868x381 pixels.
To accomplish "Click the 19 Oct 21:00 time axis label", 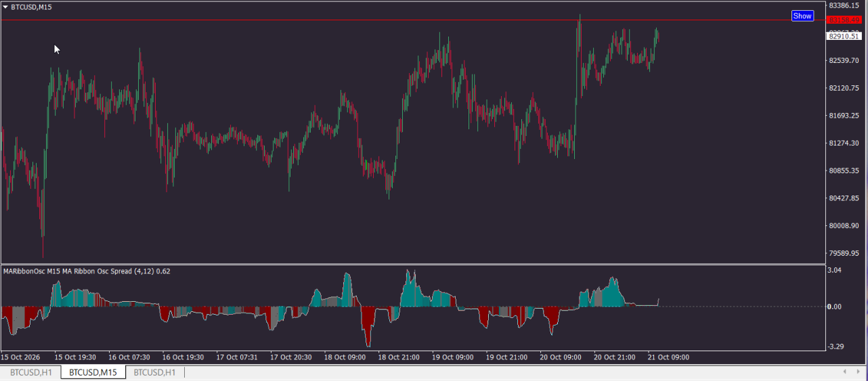I will 507,357.
